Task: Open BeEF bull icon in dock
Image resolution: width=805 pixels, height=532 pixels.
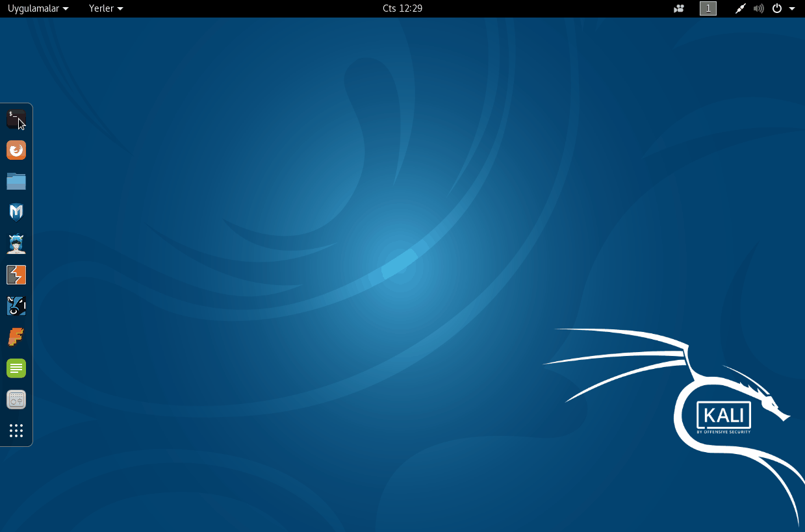Action: click(x=16, y=306)
